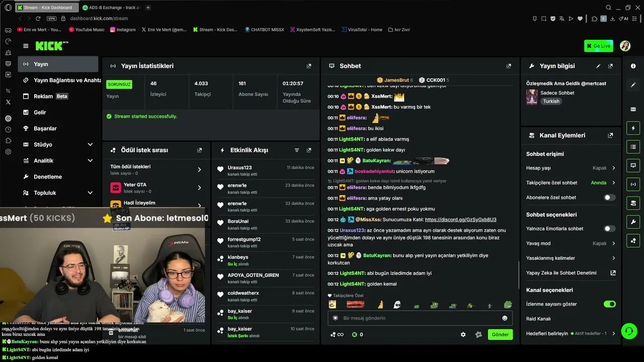Pop out the Yayın bilgisi panel

[610, 66]
